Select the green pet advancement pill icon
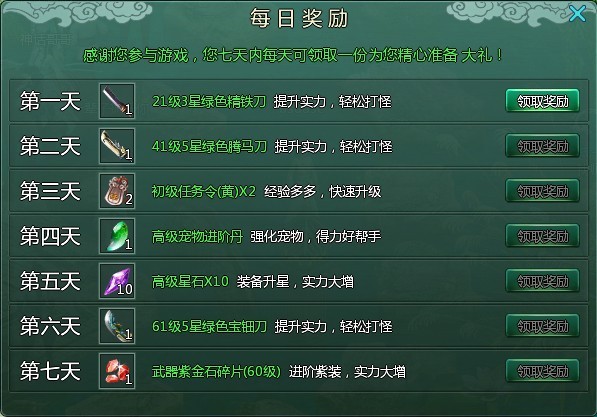Screen dimensions: 597x417 pyautogui.click(x=117, y=236)
